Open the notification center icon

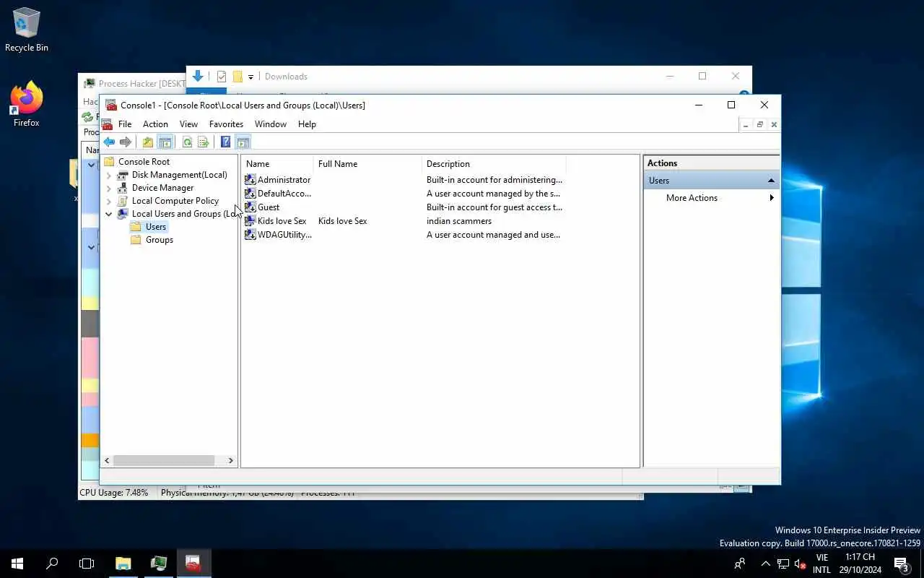(901, 564)
